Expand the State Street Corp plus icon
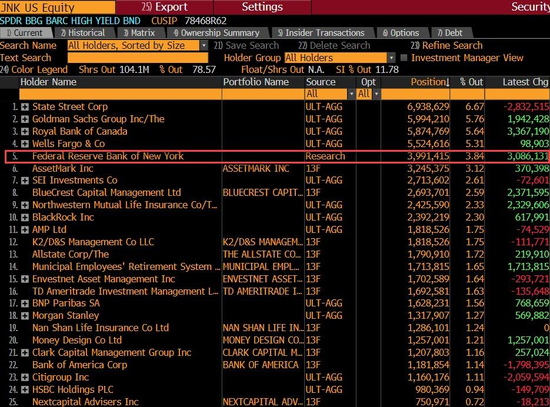 point(25,107)
